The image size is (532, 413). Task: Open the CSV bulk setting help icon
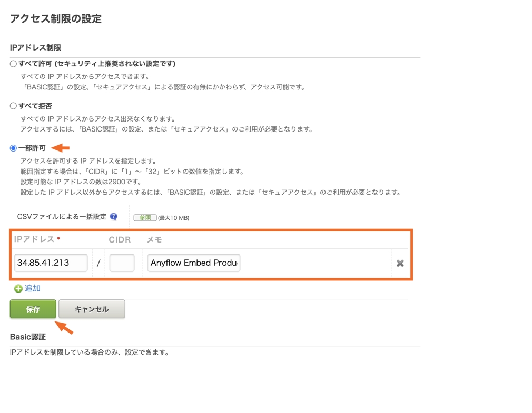(x=114, y=217)
